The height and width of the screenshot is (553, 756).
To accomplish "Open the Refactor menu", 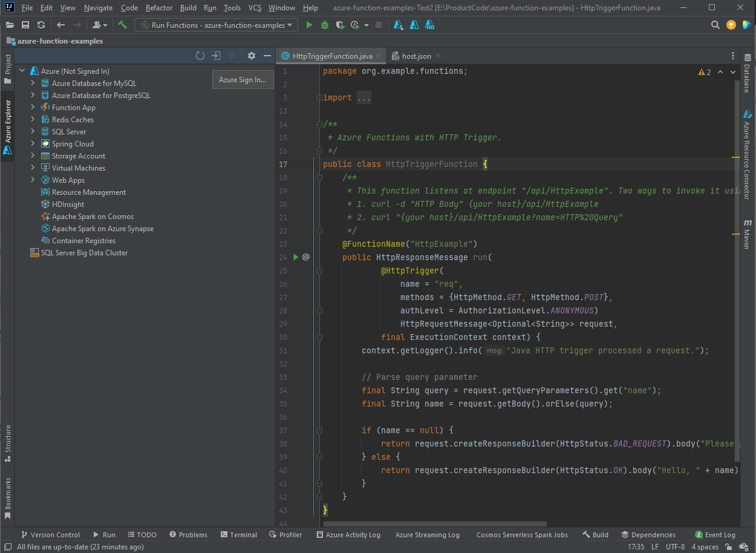I will click(x=158, y=8).
